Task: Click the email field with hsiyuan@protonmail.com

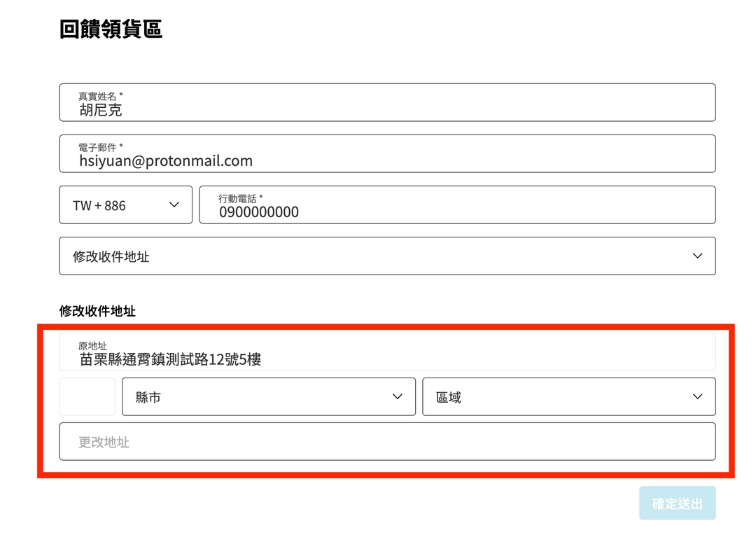Action: (387, 160)
